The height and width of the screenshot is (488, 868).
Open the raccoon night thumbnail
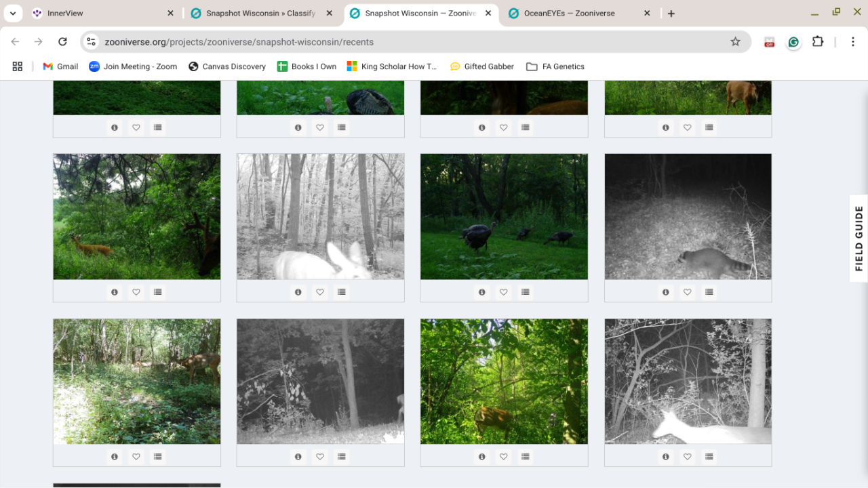point(688,216)
